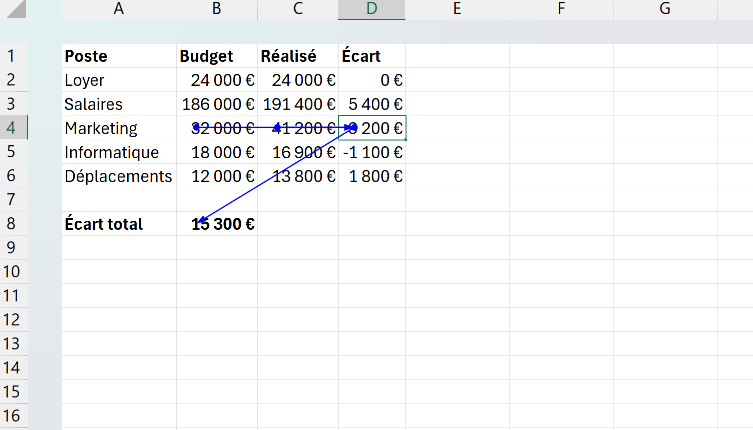Click the Loyer budget cell B2

(217, 80)
